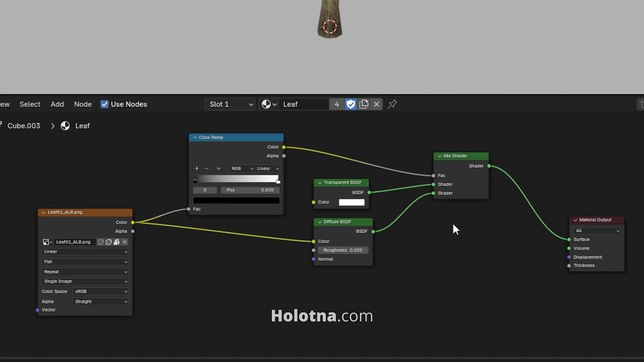Collapse the Transparent BSDF node
Image resolution: width=644 pixels, height=362 pixels.
(x=319, y=183)
